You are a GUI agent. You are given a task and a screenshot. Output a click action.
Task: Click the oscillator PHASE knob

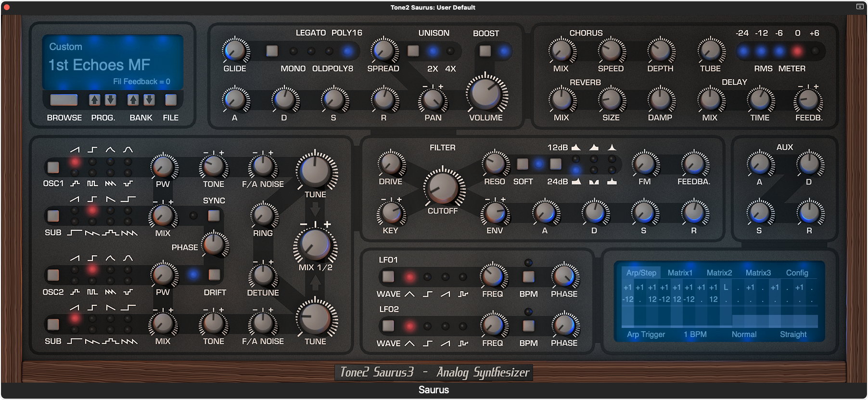click(214, 244)
